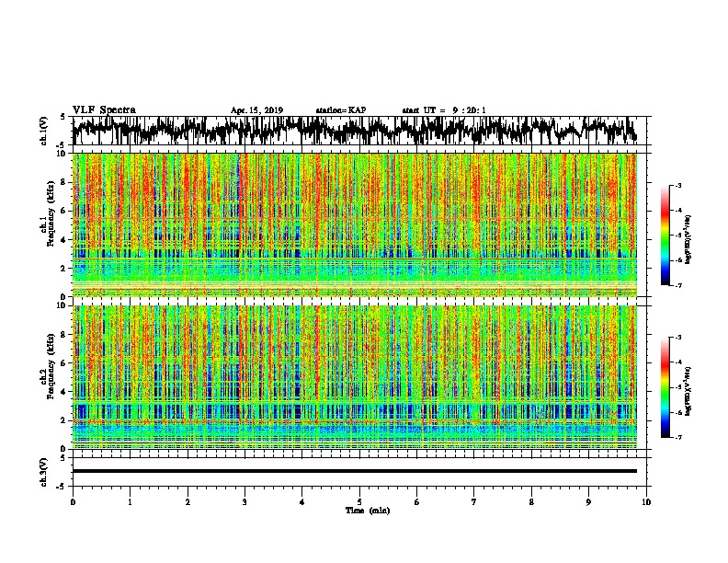This screenshot has height=563, width=728.
Task: Click the 'VLF Spectra' title text
Action: [x=104, y=110]
